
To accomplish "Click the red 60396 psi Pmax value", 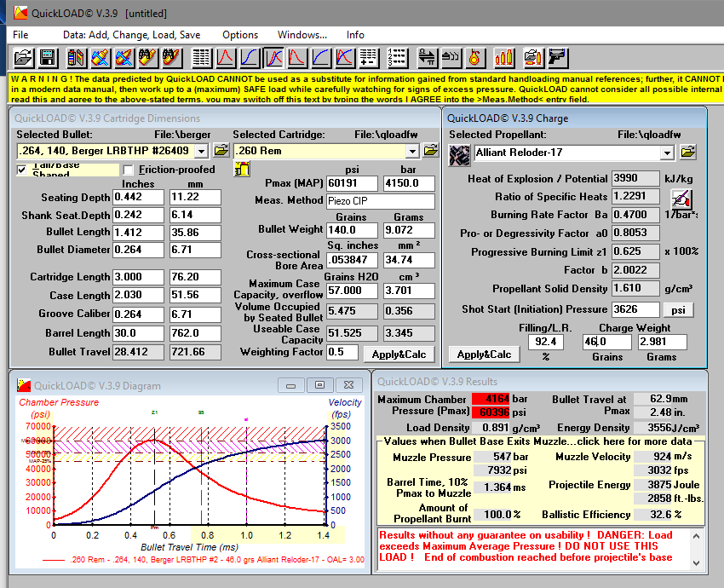I will click(491, 412).
